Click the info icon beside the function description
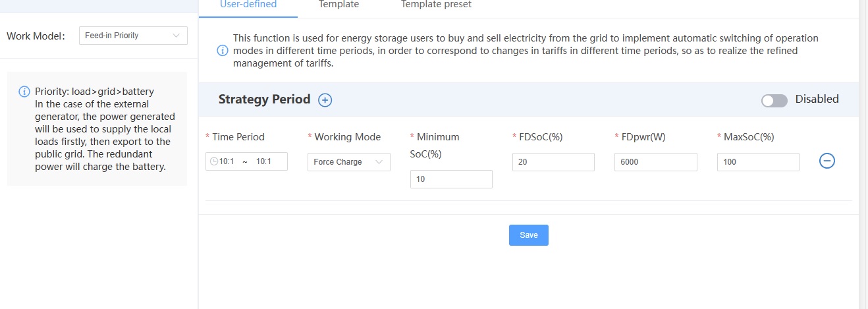The width and height of the screenshot is (868, 309). [223, 51]
